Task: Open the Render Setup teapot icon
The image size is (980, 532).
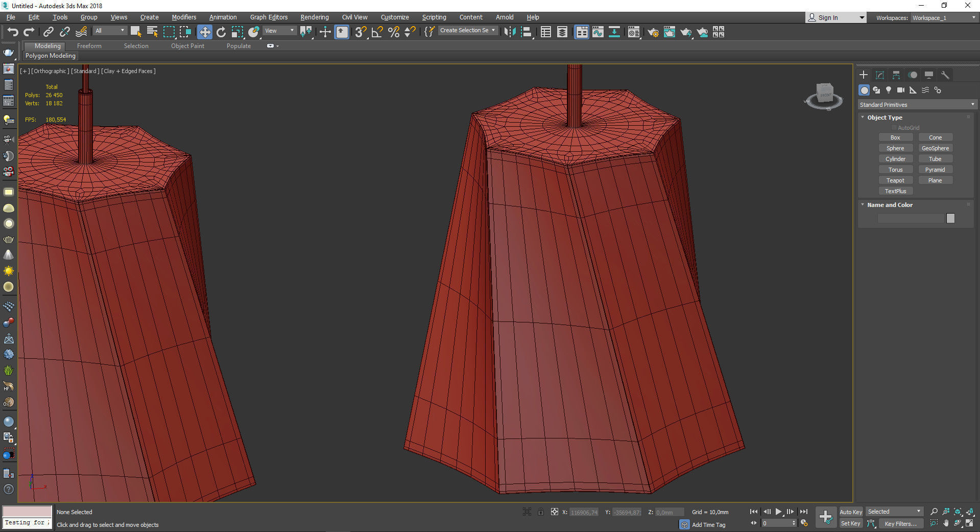Action: point(653,32)
